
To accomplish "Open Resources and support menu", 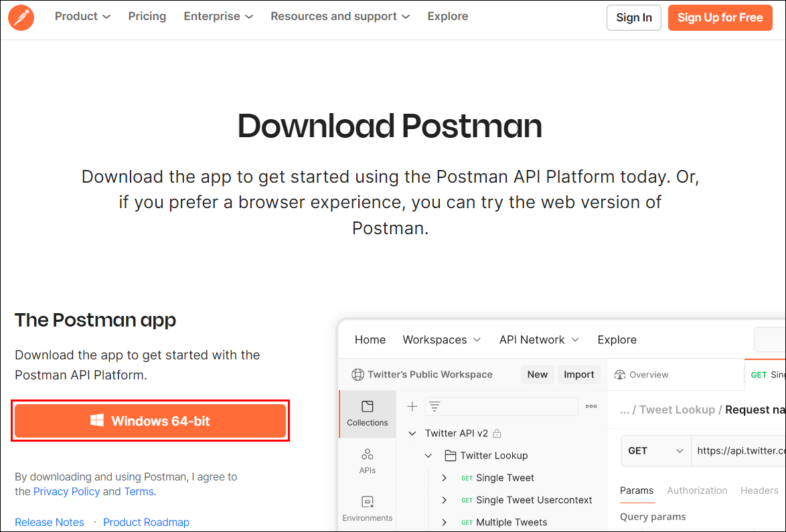I will click(x=340, y=17).
